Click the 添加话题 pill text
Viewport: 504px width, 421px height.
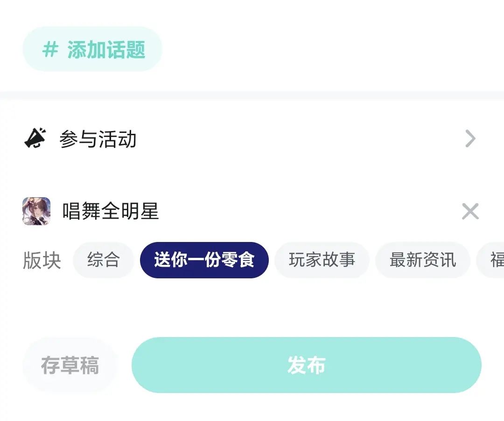[106, 49]
